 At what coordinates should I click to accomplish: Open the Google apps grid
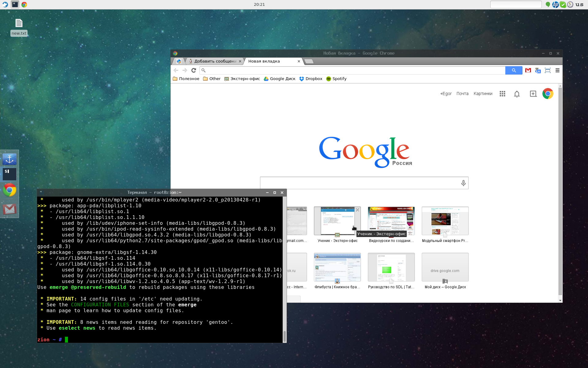coord(502,94)
